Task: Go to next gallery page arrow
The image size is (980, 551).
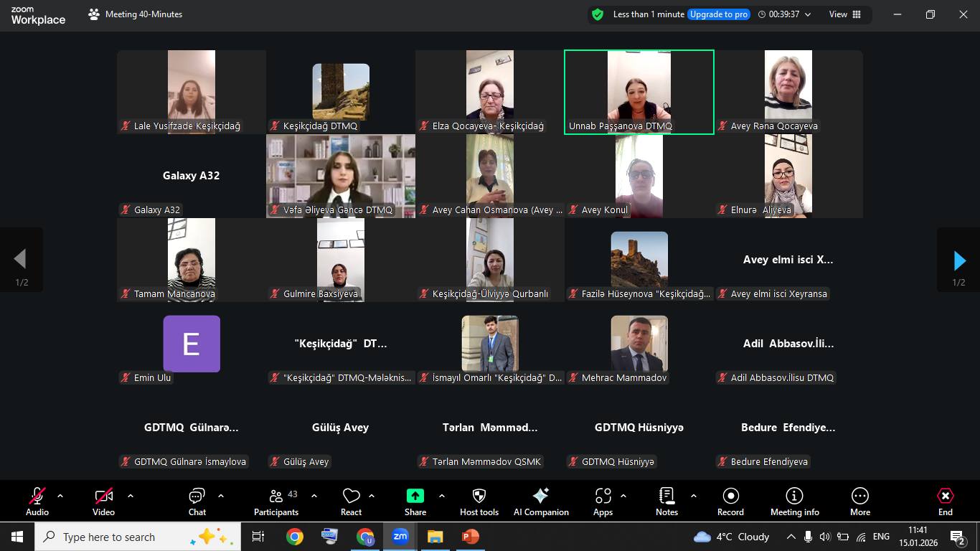Action: pyautogui.click(x=958, y=260)
